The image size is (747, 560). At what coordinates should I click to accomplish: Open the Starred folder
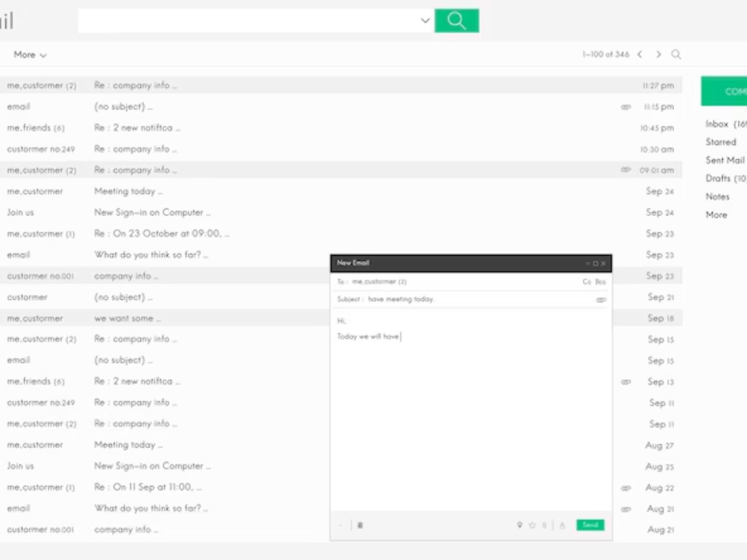click(x=720, y=142)
